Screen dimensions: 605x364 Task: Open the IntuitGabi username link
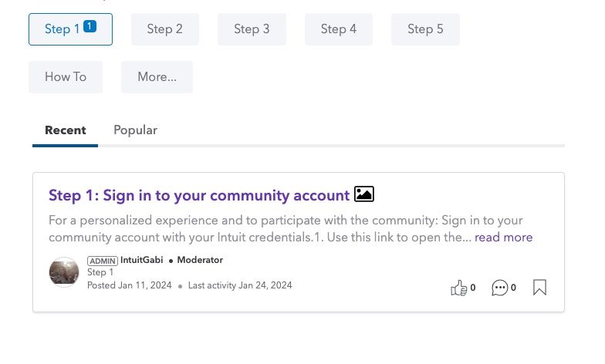tap(142, 261)
